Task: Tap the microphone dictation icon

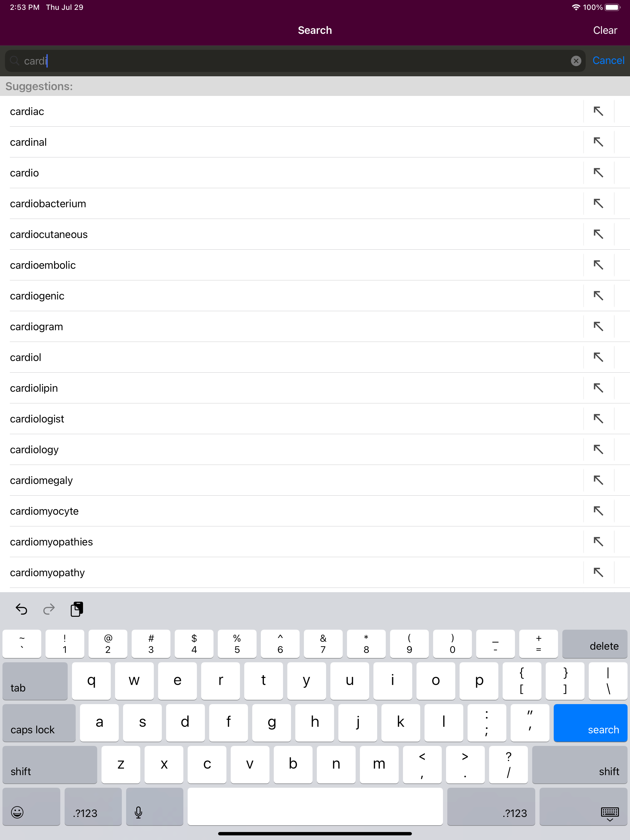Action: [x=138, y=813]
